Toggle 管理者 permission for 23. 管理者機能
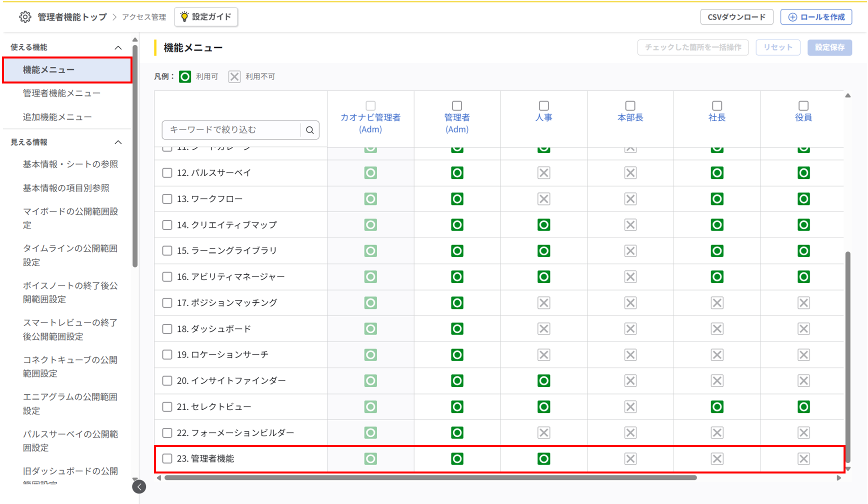868x504 pixels. click(457, 458)
